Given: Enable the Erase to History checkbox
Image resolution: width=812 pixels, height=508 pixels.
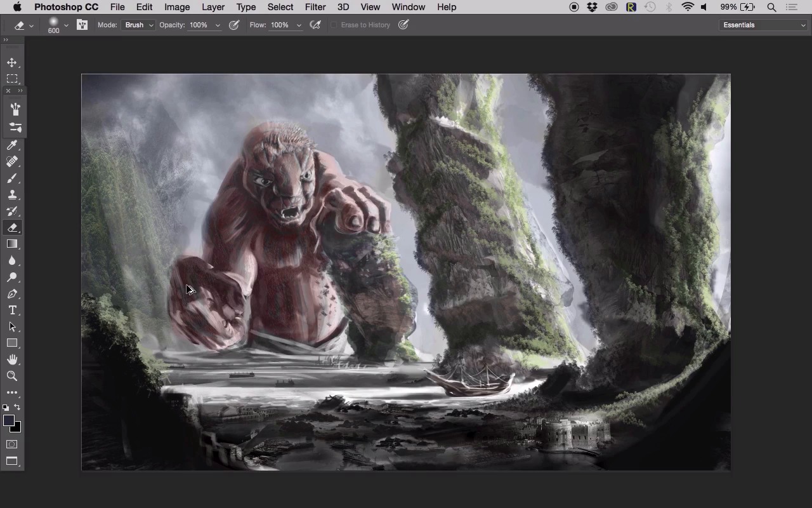Looking at the screenshot, I should (334, 25).
